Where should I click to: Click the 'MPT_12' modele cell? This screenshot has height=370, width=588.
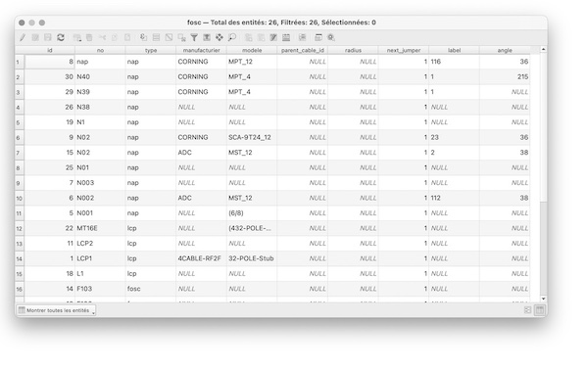coord(252,62)
